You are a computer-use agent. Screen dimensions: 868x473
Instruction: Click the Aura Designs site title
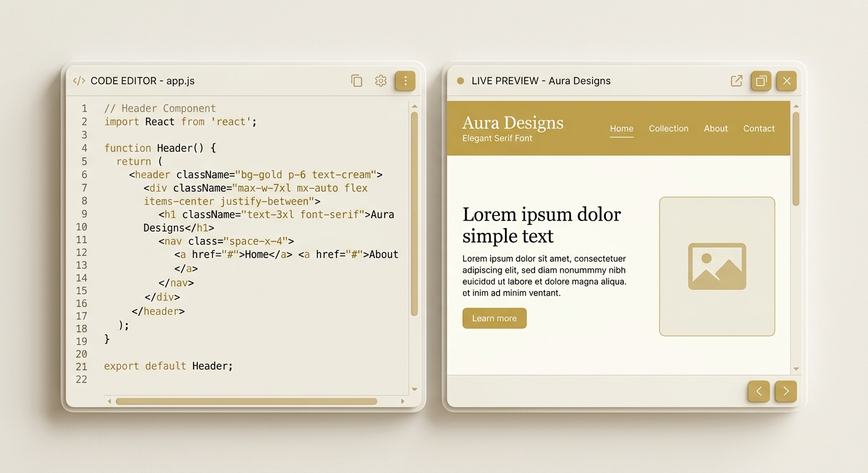coord(513,123)
